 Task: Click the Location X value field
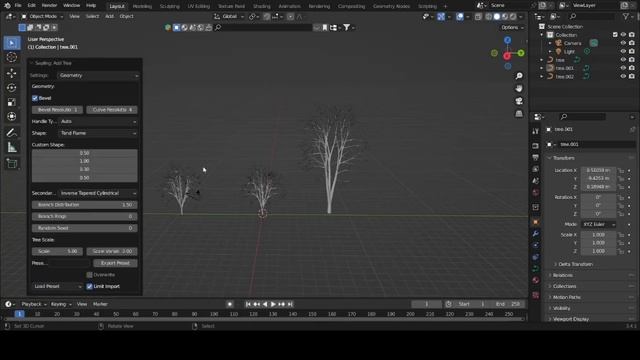click(598, 170)
